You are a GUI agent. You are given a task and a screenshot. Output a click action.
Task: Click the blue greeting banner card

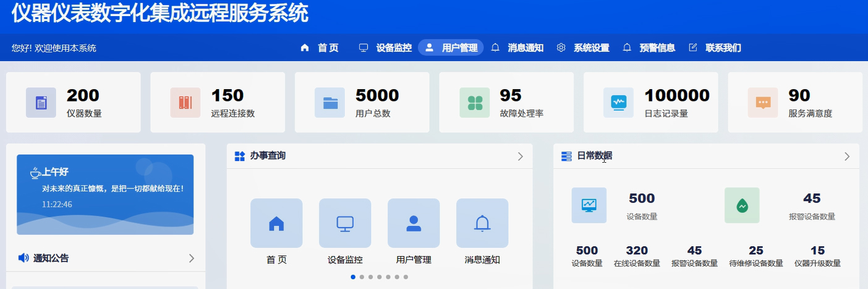(x=105, y=194)
